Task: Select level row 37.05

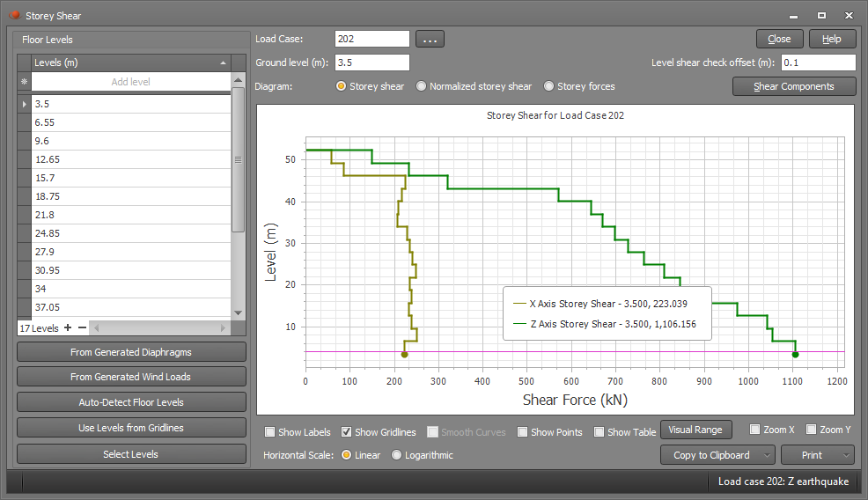Action: point(130,307)
